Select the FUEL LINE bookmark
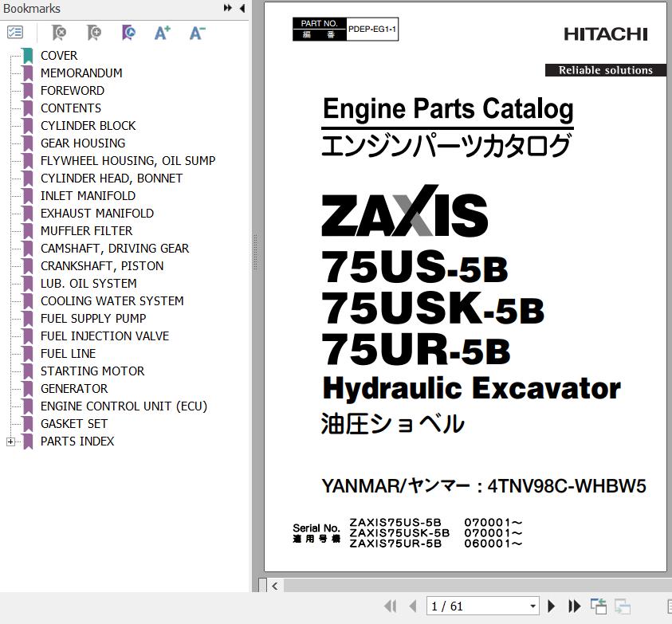Viewport: 672px width, 624px height. [68, 354]
